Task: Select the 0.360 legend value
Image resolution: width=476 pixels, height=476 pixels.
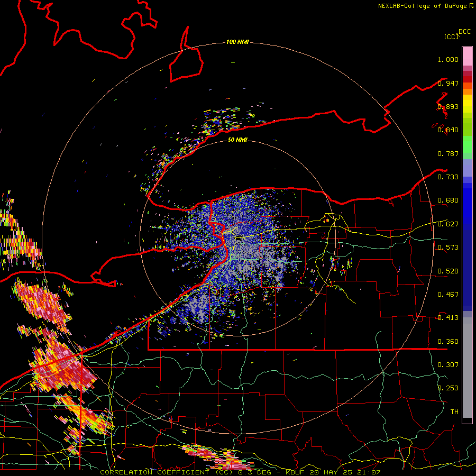Action: point(448,341)
